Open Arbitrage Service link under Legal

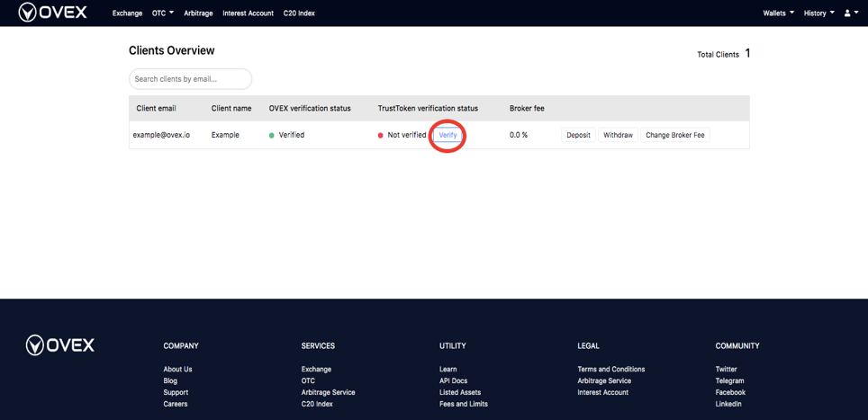[x=604, y=380]
